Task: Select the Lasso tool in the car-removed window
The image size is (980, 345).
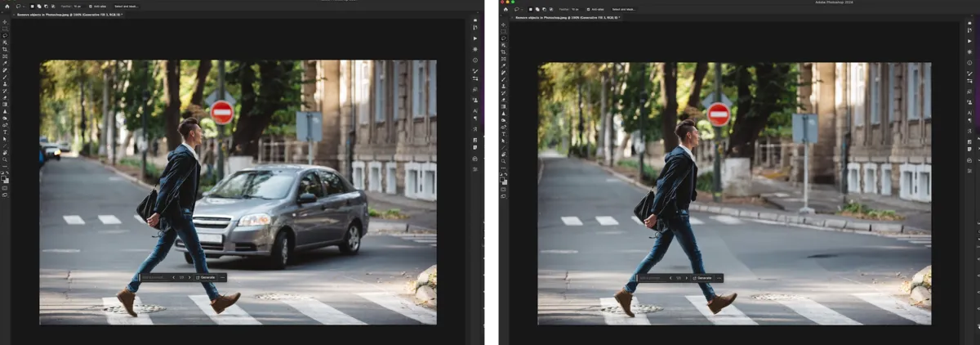Action: (503, 38)
